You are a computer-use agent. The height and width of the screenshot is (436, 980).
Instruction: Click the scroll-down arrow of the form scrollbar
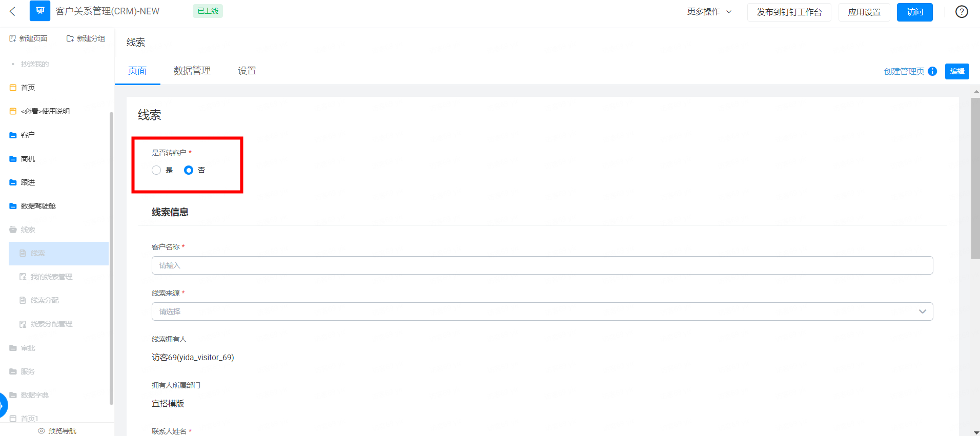pyautogui.click(x=976, y=432)
